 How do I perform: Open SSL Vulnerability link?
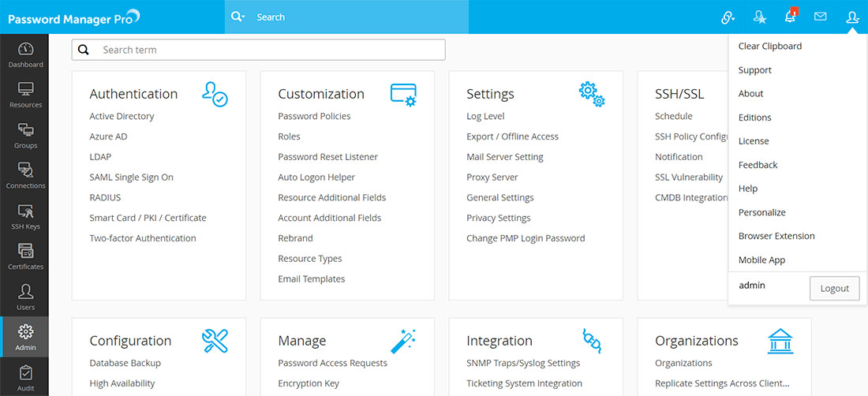[x=689, y=177]
